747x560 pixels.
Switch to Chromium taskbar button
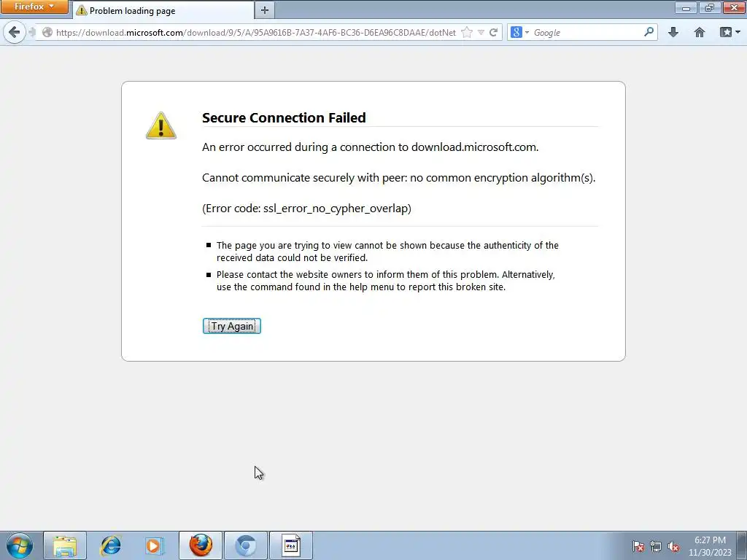(x=246, y=545)
